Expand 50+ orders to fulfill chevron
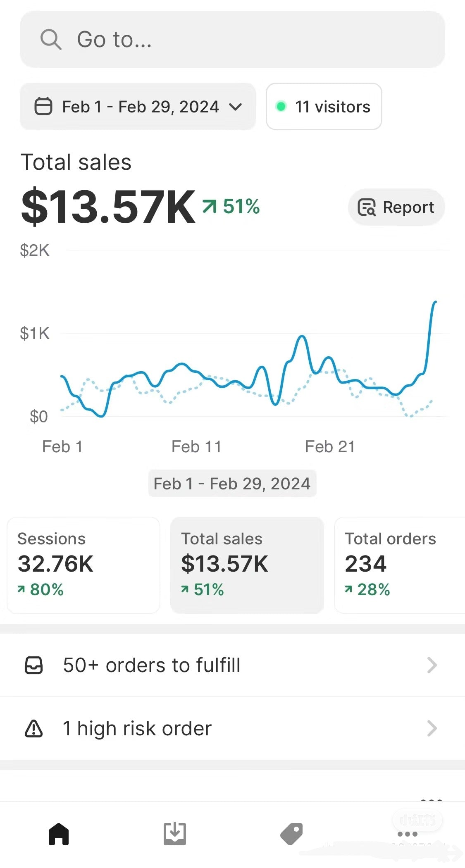 coord(432,665)
